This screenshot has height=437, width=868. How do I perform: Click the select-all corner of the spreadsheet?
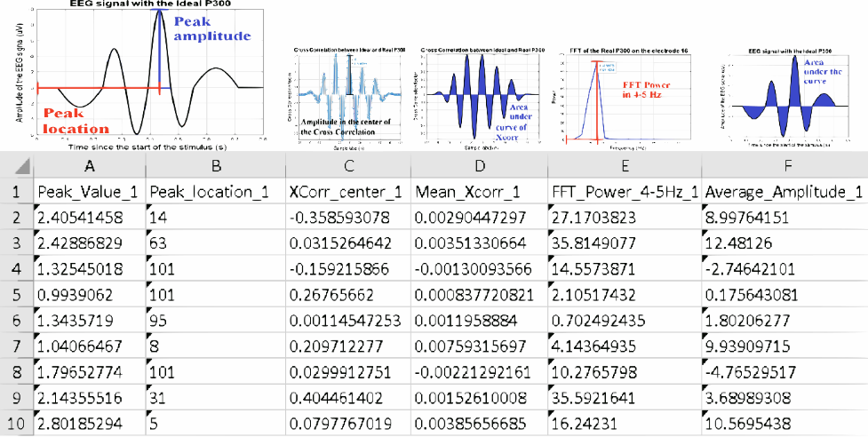[15, 165]
